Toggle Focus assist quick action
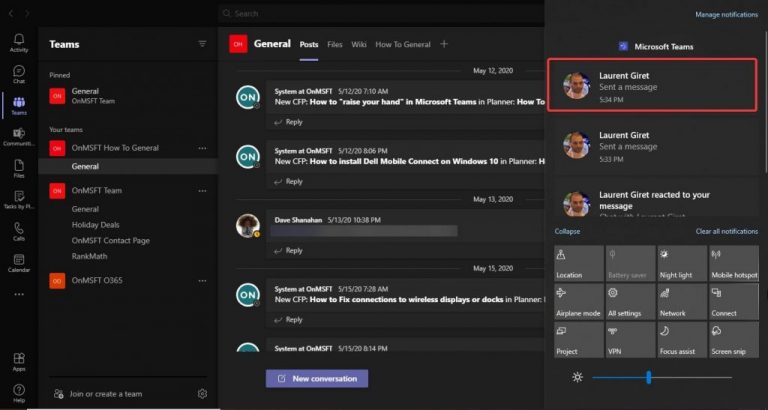Screen dimensions: 768x410 pyautogui.click(x=681, y=339)
